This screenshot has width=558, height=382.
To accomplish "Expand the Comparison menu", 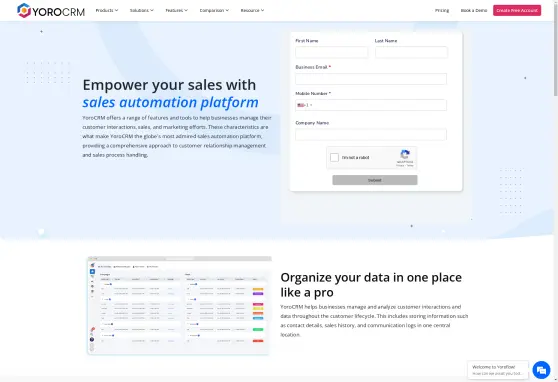I will coord(214,10).
